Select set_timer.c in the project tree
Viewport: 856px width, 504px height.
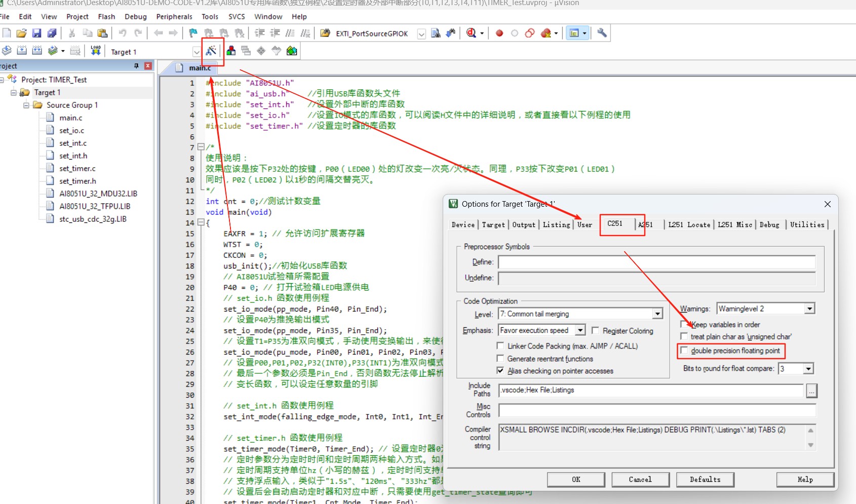77,168
